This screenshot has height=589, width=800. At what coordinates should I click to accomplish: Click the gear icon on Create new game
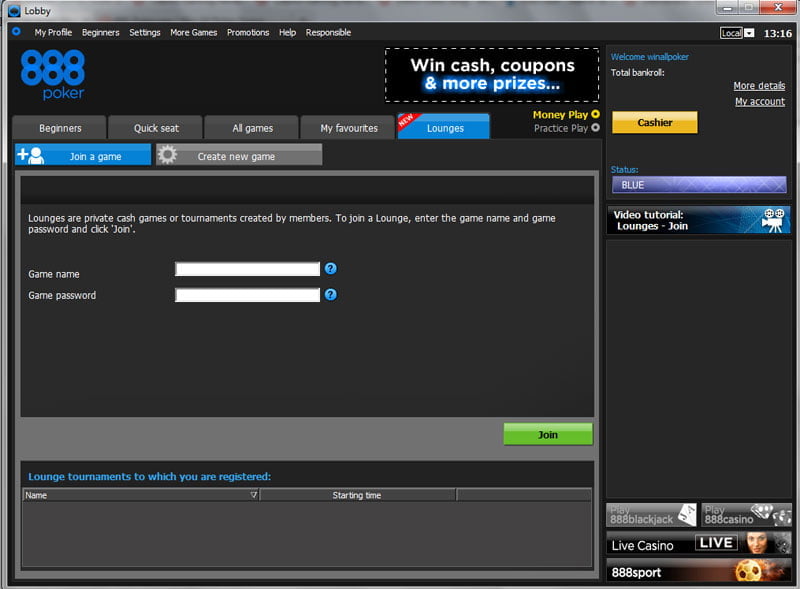tap(167, 155)
